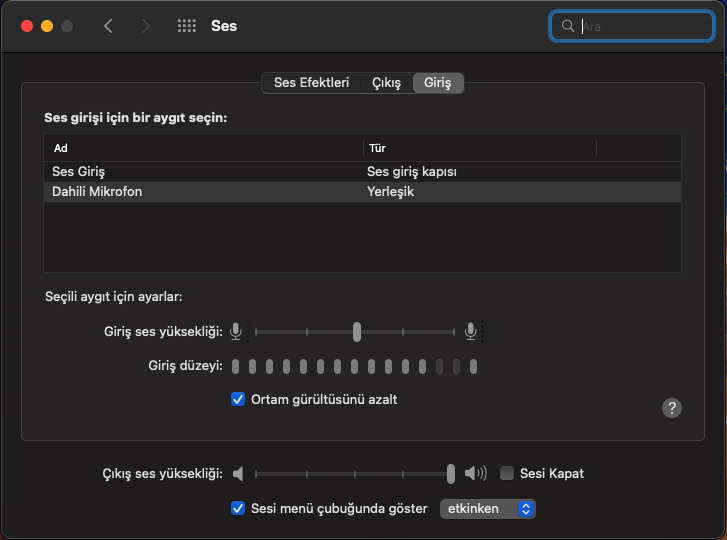Switch to the Çıkış tab
This screenshot has height=540, width=727.
pyautogui.click(x=386, y=83)
